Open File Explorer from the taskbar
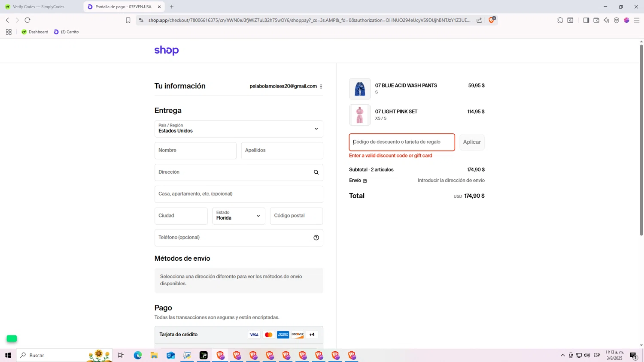 [154, 355]
